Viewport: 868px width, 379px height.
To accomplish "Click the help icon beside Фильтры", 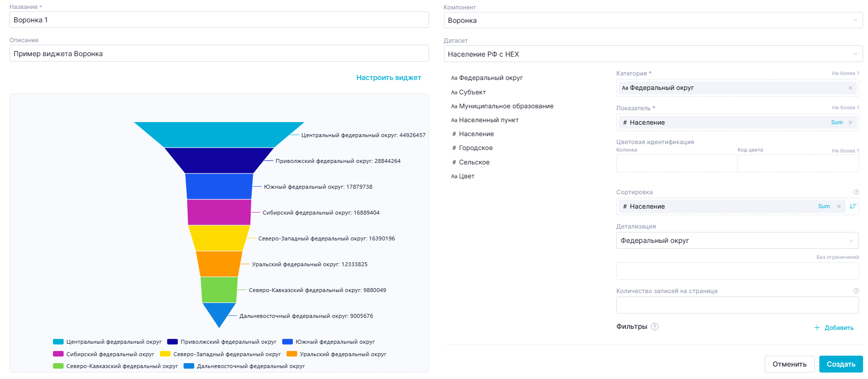I will 654,327.
